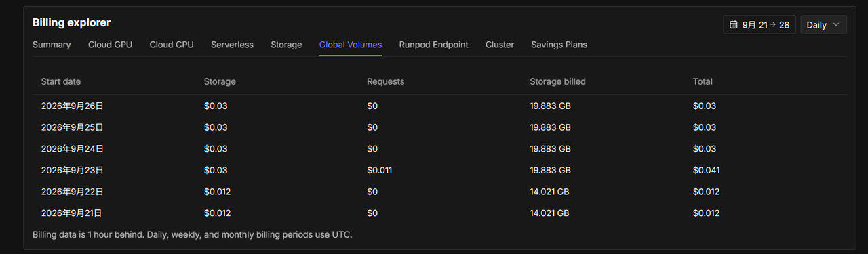Image resolution: width=868 pixels, height=254 pixels.
Task: Click the $0.012 total for 9月21日
Action: [706, 213]
